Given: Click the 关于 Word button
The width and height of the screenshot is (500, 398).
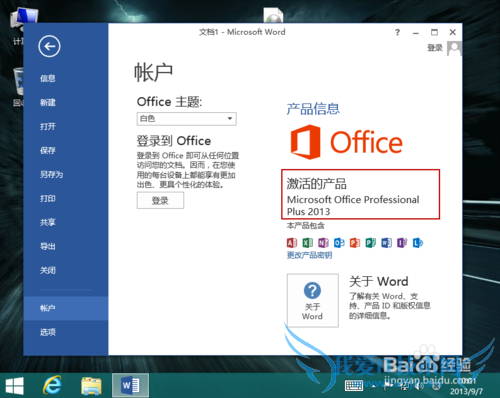Looking at the screenshot, I should point(313,300).
